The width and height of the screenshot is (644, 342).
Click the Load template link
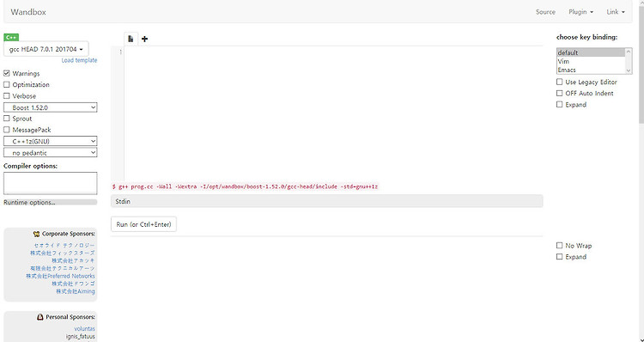click(79, 60)
